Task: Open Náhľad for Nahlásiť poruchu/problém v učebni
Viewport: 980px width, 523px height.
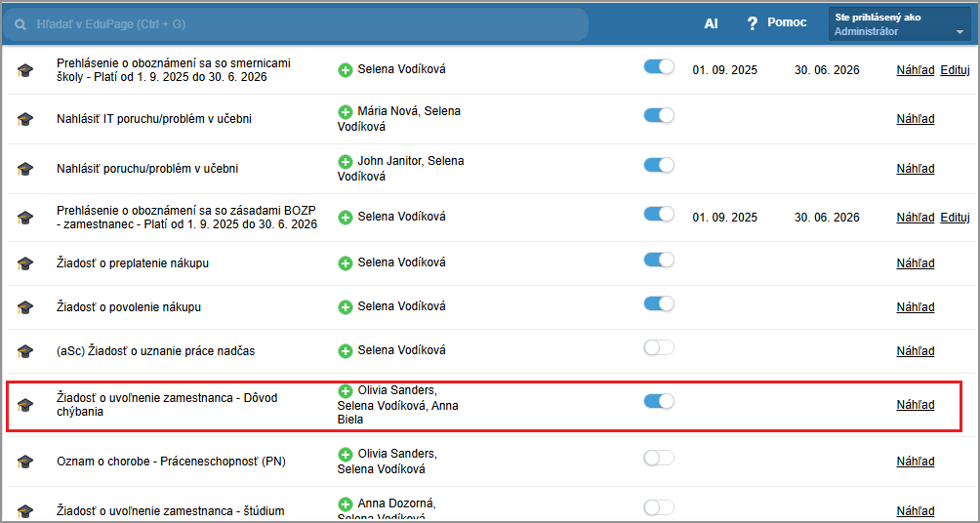Action: (915, 169)
